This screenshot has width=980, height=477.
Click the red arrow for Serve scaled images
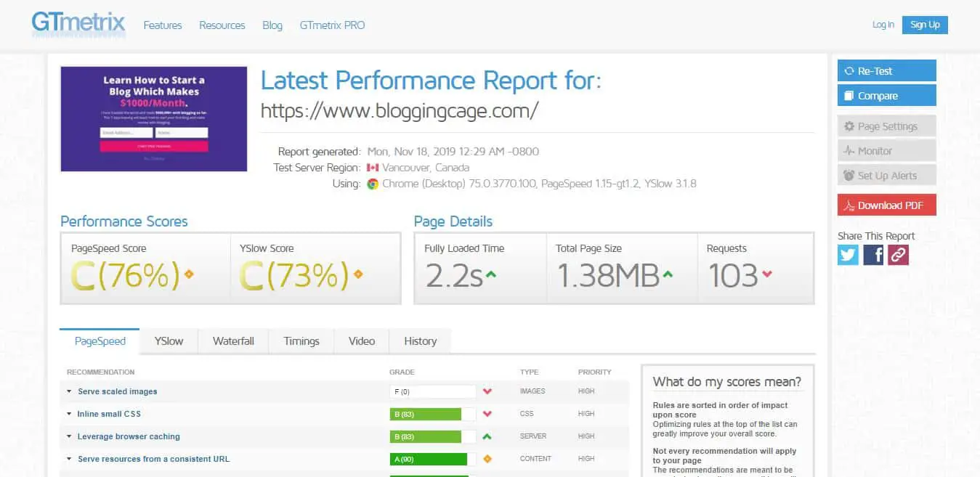pos(487,391)
